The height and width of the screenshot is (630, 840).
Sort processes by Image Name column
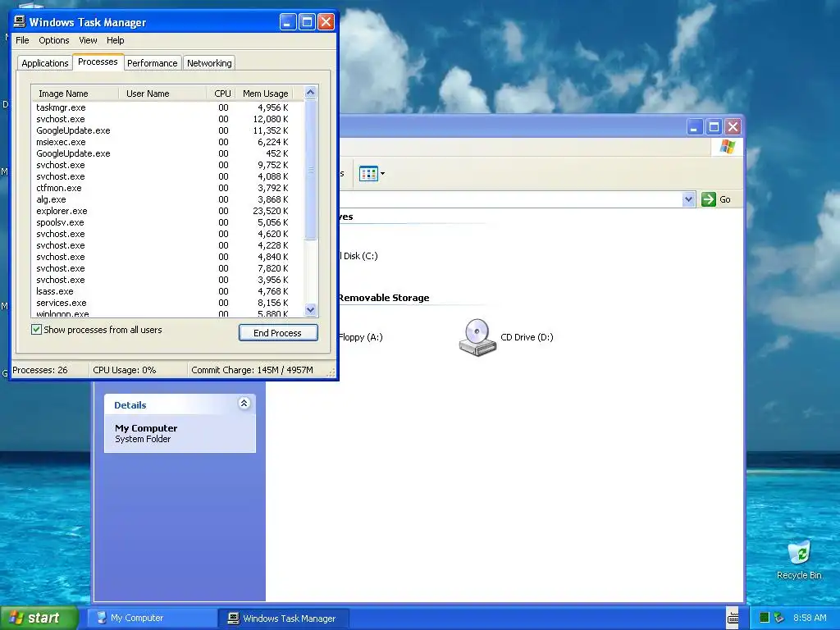[75, 94]
